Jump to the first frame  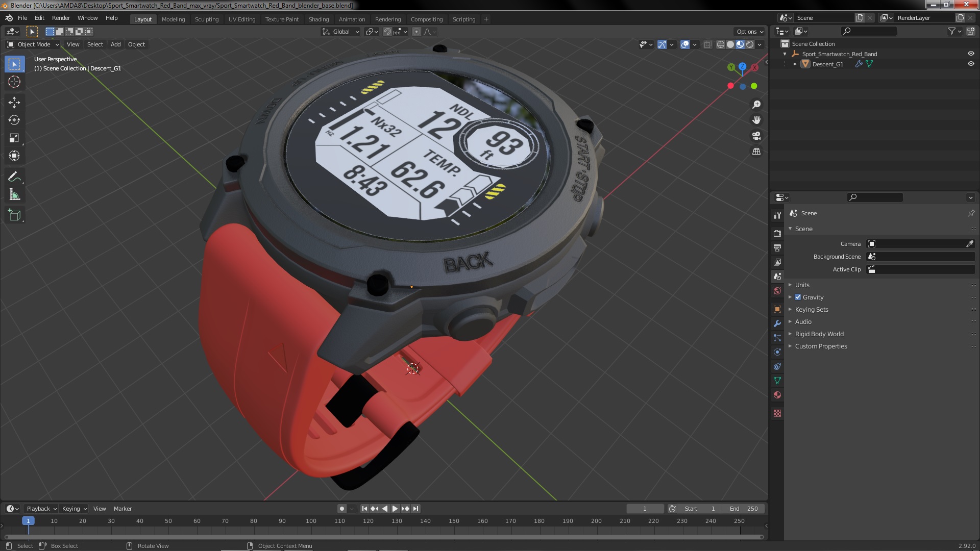[364, 509]
